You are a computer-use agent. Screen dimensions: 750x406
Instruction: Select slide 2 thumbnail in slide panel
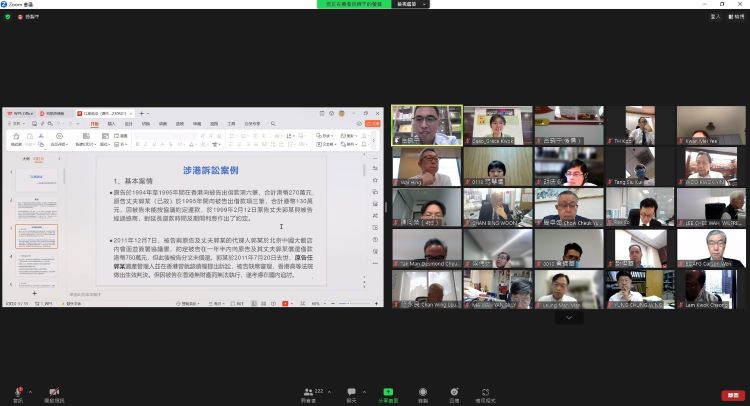point(37,209)
